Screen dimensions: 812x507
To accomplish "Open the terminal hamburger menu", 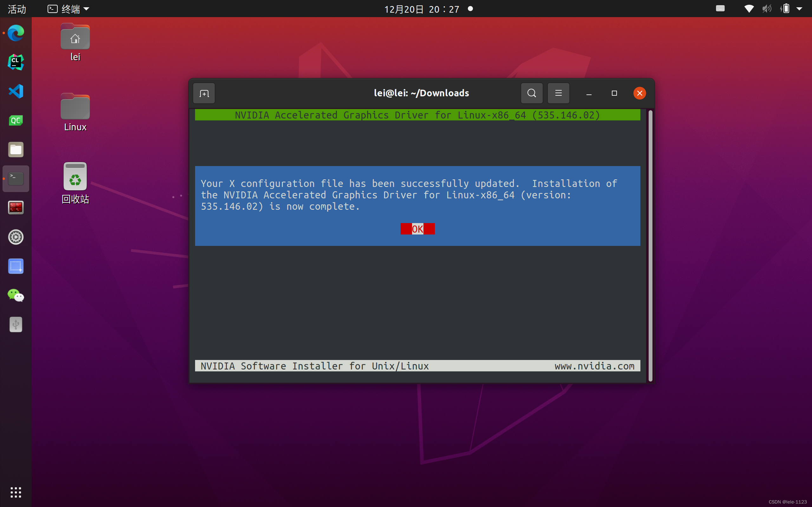I will pos(558,93).
